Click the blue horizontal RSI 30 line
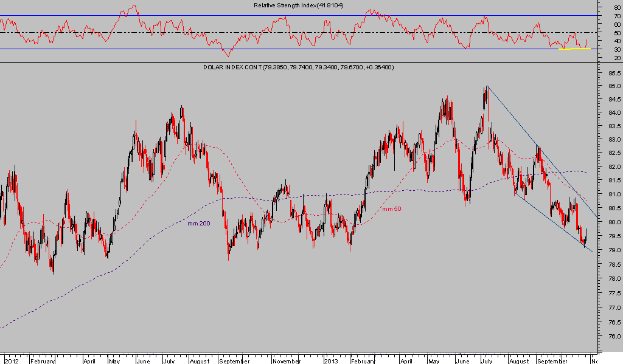Viewport: 623px width, 364px height. (x=304, y=49)
